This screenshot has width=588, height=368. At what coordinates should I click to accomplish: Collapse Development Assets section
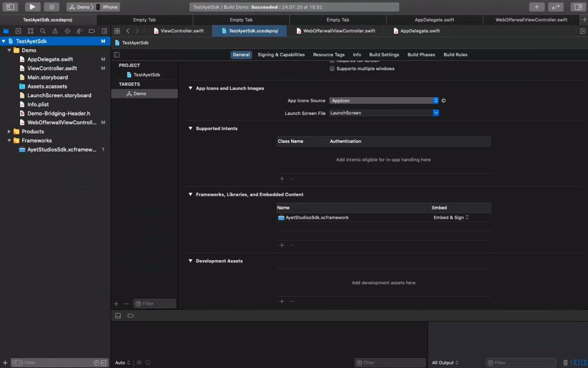(x=191, y=261)
